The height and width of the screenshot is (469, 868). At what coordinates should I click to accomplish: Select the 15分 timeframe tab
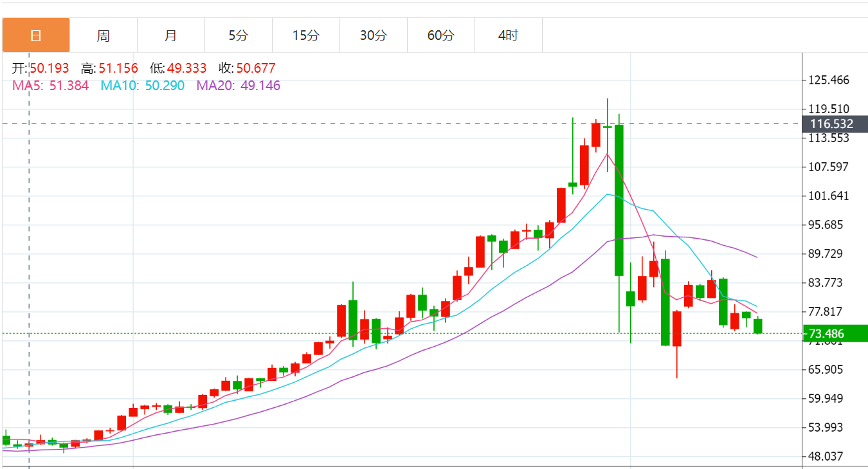tap(305, 35)
